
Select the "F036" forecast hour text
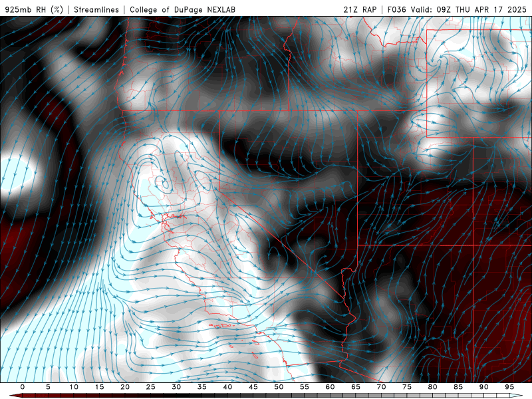click(x=396, y=9)
